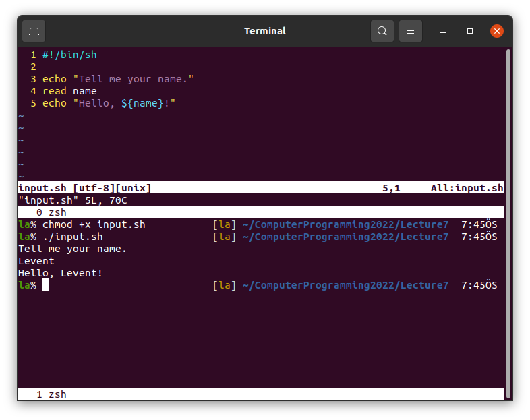Select the "0 zsh" tmux window
Image resolution: width=530 pixels, height=420 pixels.
[x=51, y=212]
